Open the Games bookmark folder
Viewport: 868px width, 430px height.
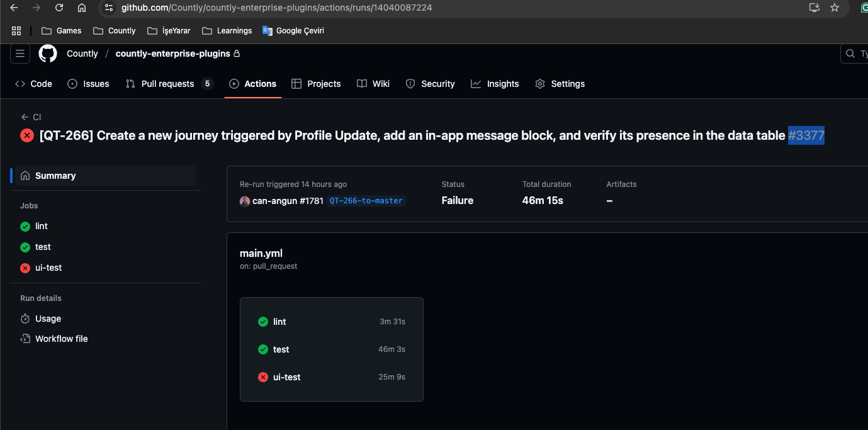click(61, 30)
